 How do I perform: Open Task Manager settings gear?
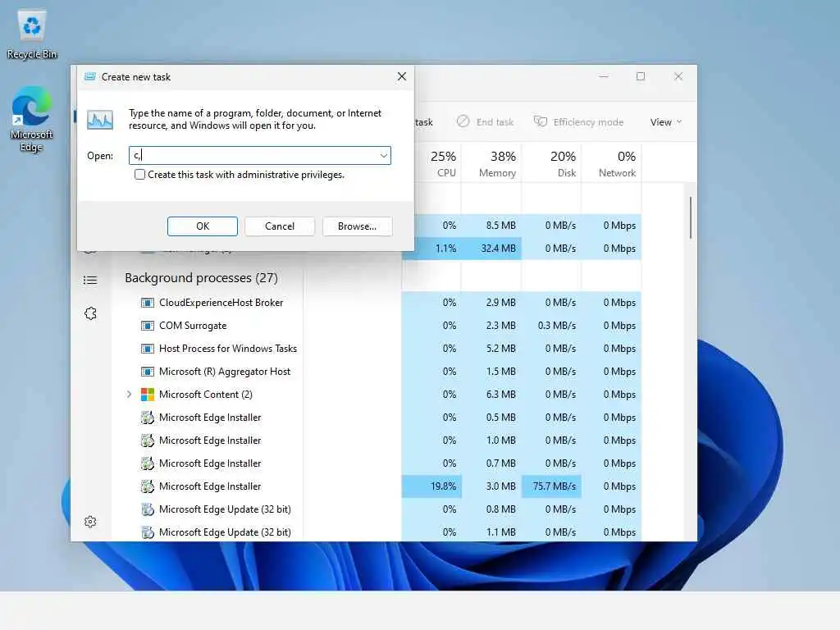point(90,522)
